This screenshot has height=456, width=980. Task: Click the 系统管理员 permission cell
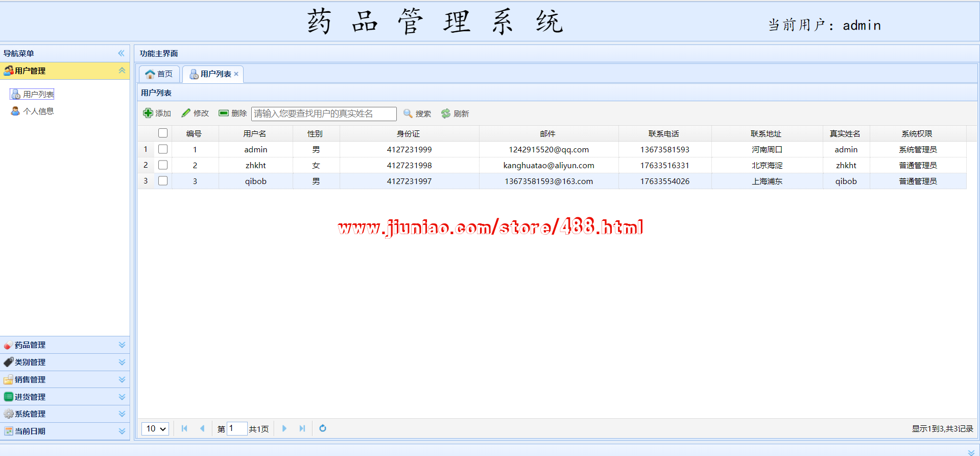coord(918,149)
